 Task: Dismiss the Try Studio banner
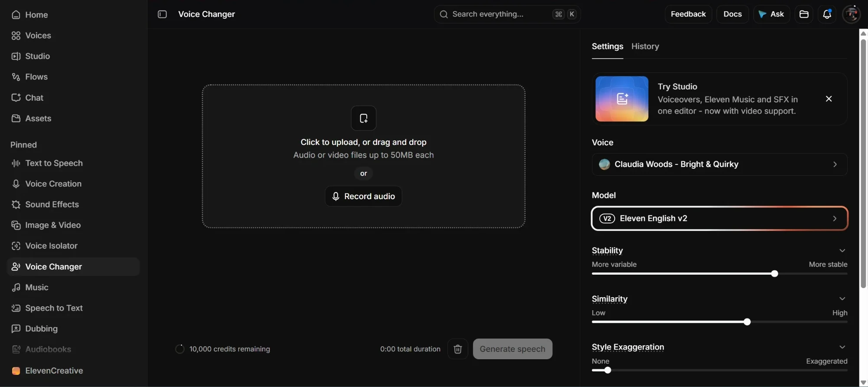[829, 99]
